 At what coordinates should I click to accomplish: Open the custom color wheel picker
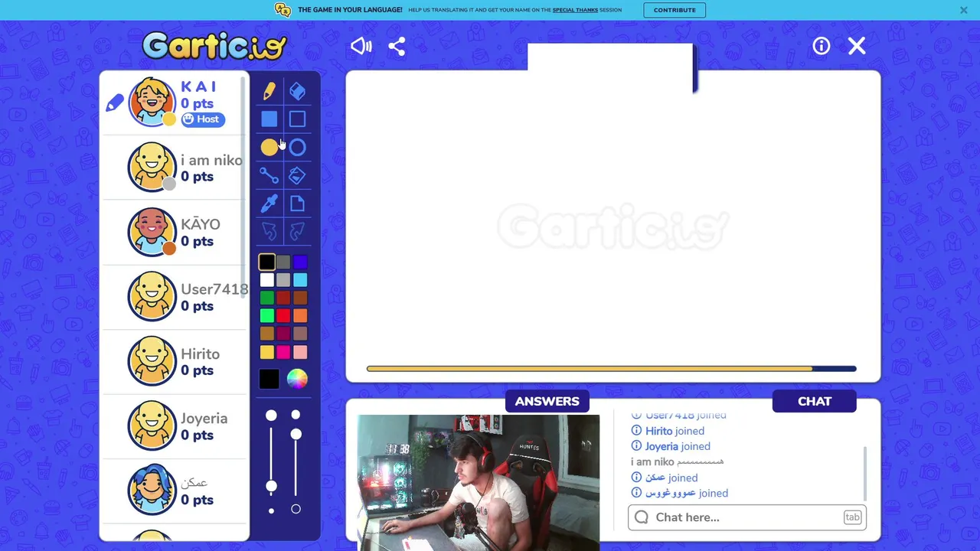(x=297, y=379)
